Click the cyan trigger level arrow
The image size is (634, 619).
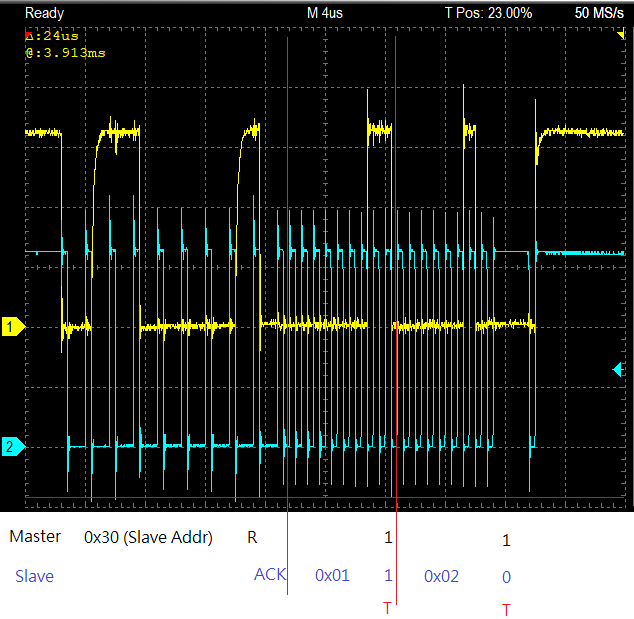(x=617, y=370)
